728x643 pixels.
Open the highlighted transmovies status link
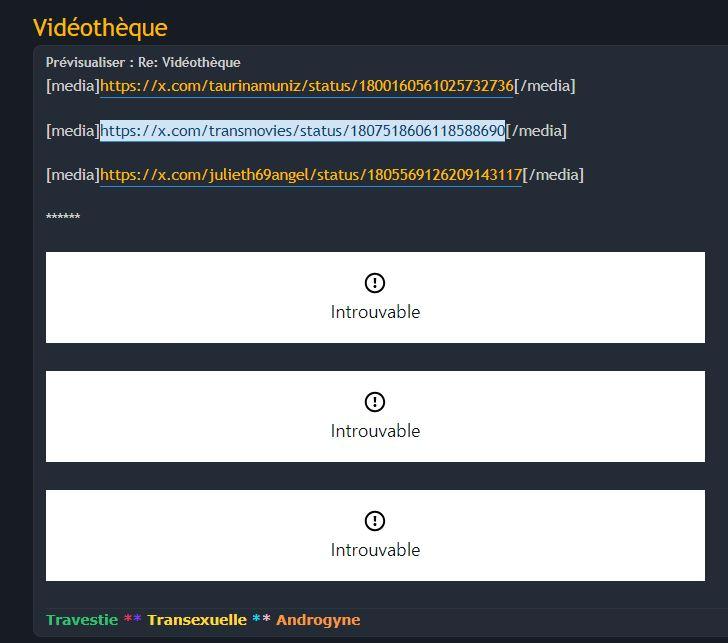[302, 130]
